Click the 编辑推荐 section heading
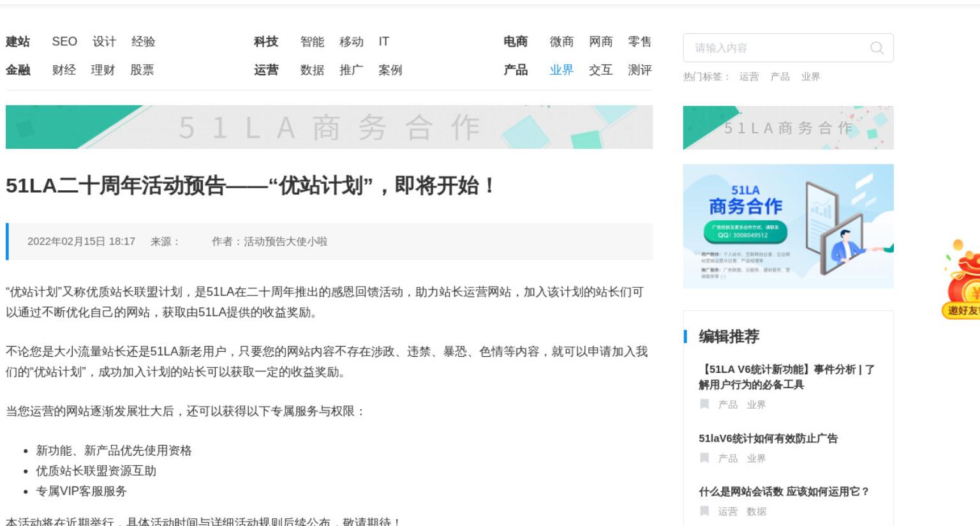980x526 pixels. coord(729,336)
